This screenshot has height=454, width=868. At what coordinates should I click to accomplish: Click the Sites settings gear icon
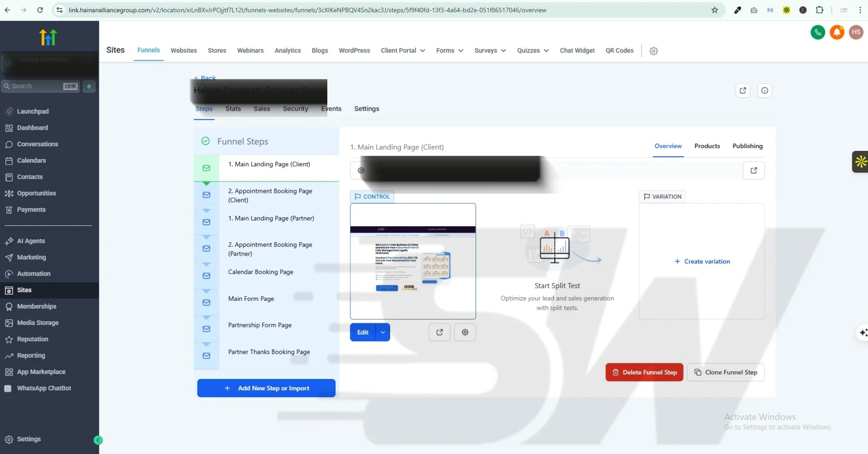coord(653,51)
